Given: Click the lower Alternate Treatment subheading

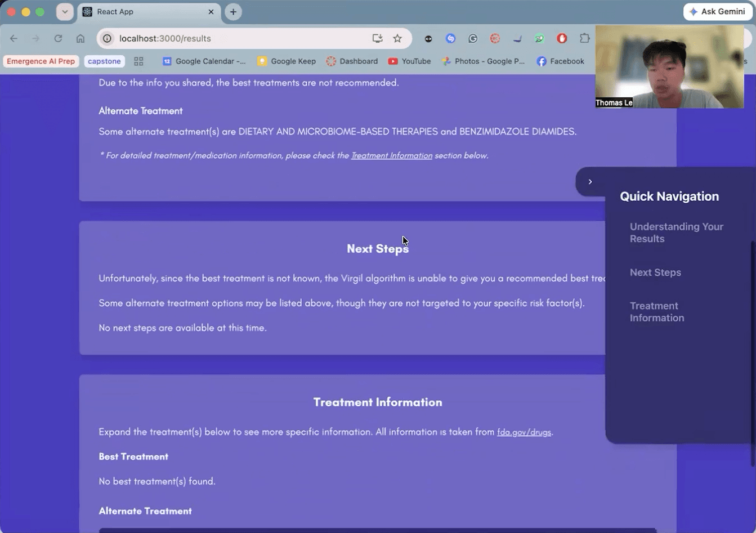Looking at the screenshot, I should [x=145, y=511].
